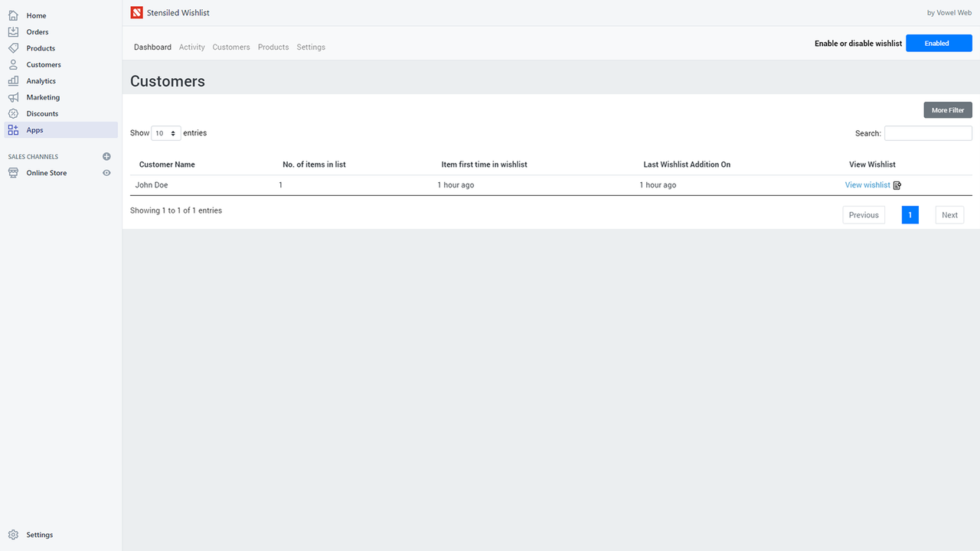
Task: Click the Analytics bar chart icon
Action: (x=13, y=80)
